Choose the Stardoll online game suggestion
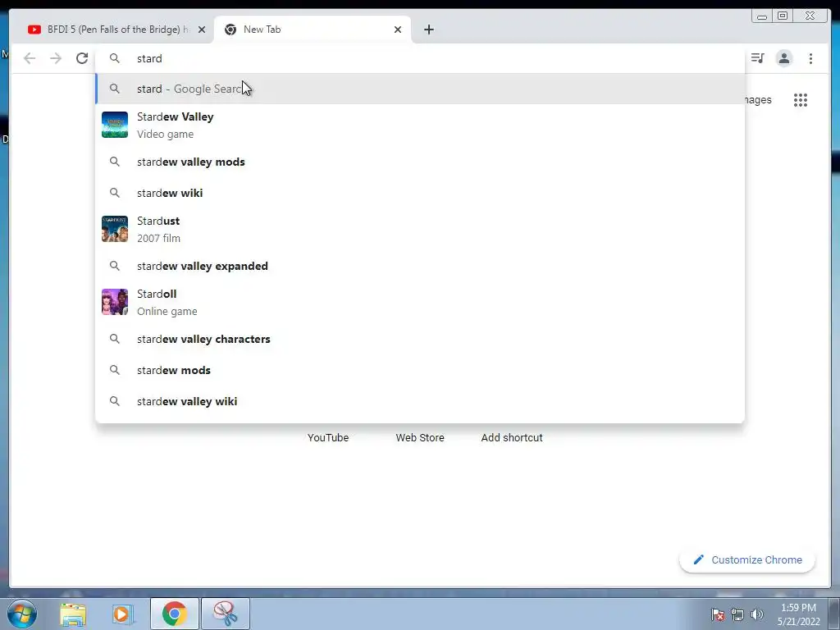 click(420, 302)
